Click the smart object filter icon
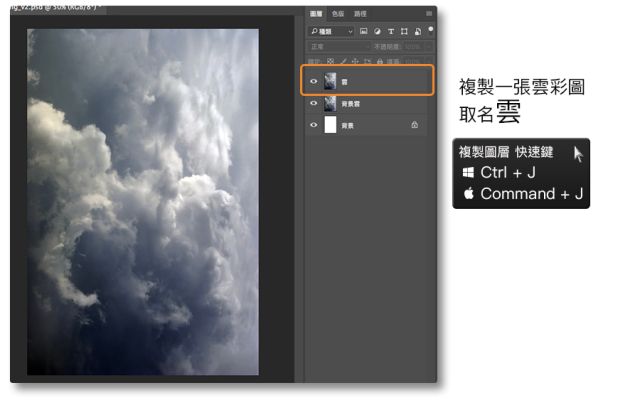 pyautogui.click(x=415, y=31)
